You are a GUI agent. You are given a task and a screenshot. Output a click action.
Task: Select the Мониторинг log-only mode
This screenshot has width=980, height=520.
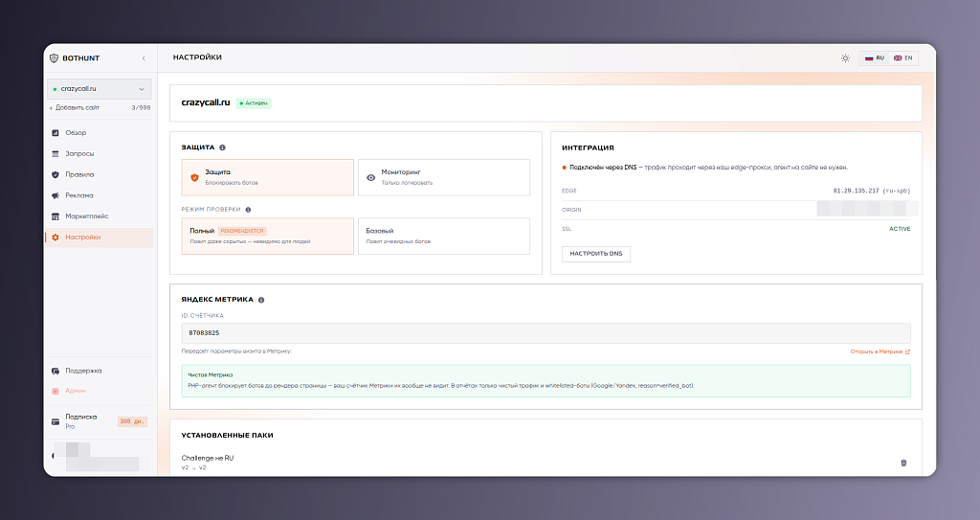coord(444,177)
